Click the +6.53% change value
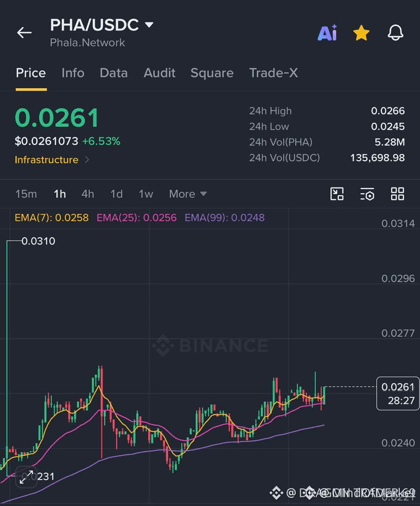Image resolution: width=420 pixels, height=506 pixels. [x=101, y=141]
